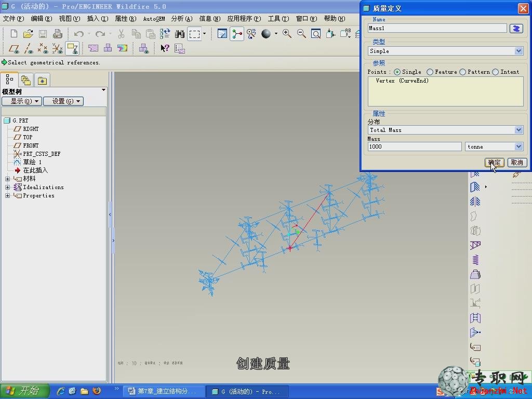Select the model tree tab
This screenshot has width=532, height=399.
pos(9,79)
